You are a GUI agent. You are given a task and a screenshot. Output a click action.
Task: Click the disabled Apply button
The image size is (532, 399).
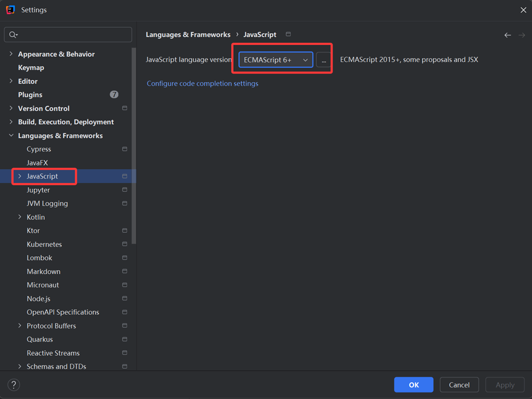[505, 385]
